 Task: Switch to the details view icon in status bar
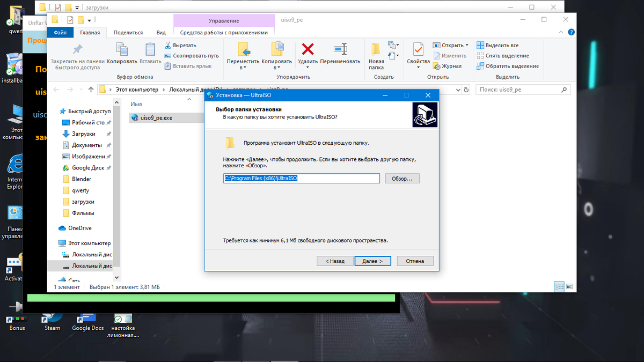[x=559, y=287]
